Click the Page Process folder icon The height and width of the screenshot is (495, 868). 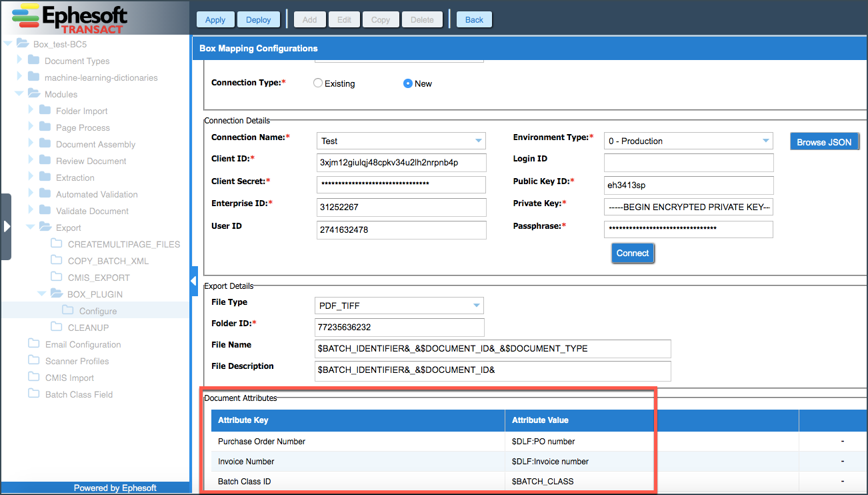45,127
